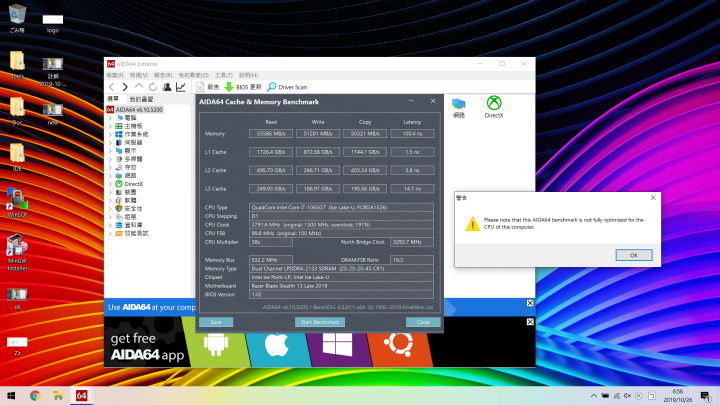Image resolution: width=720 pixels, height=405 pixels.
Task: Expand the 電腦 tree node chevron
Action: click(x=111, y=118)
